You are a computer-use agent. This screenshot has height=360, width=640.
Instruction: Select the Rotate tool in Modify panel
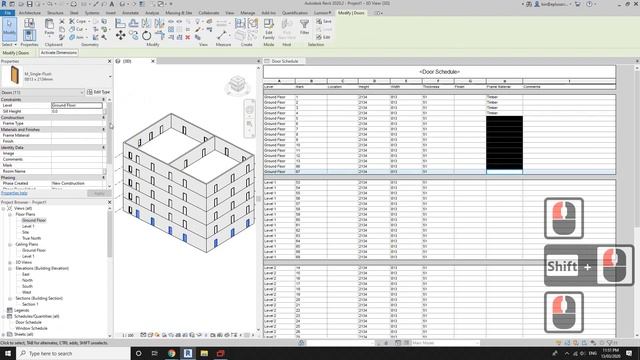pos(146,36)
